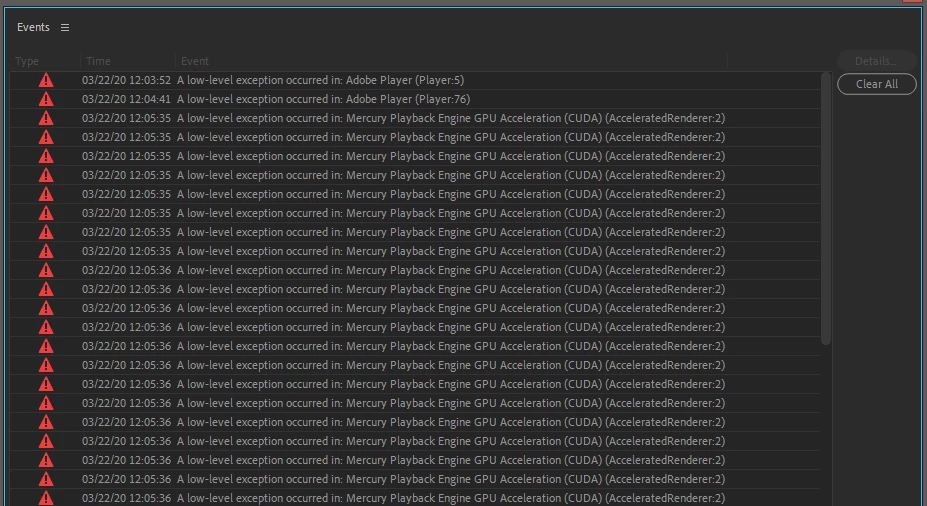Click the warning icon on the 12:03:52 row
This screenshot has height=506, width=927.
pos(46,80)
